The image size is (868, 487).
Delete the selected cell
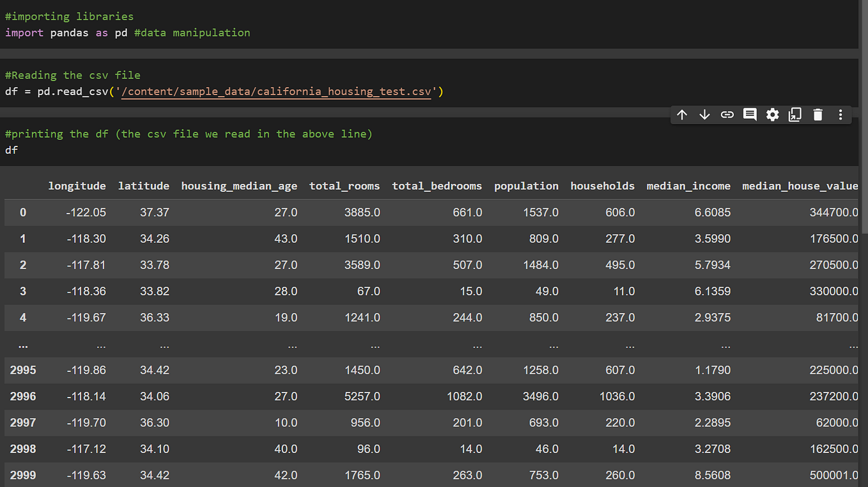[818, 114]
